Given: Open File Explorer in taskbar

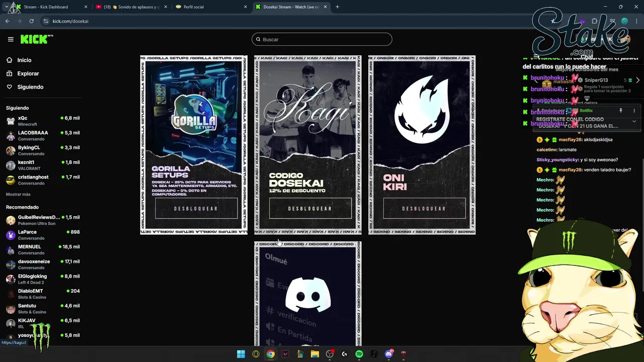Looking at the screenshot, I should pos(315,354).
